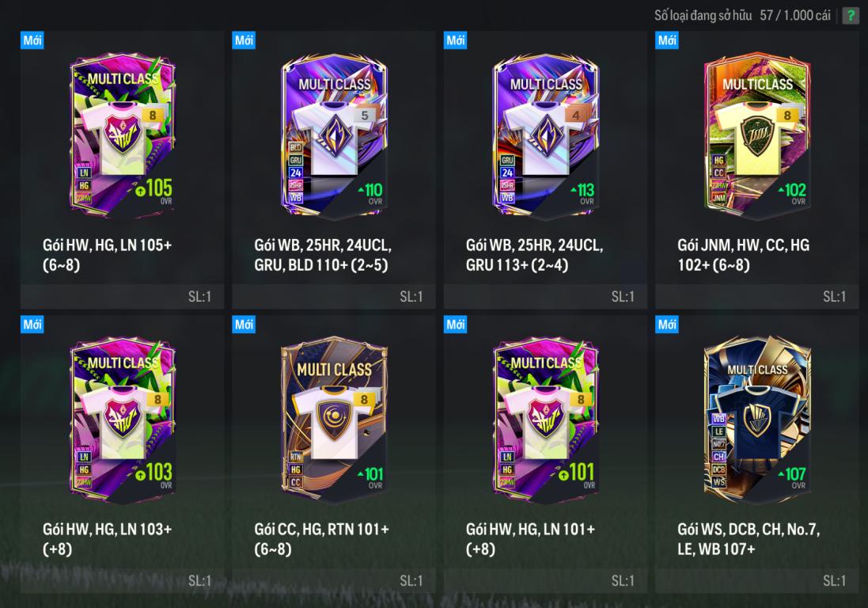The height and width of the screenshot is (608, 868).
Task: Click the green question mark help icon
Action: coord(850,16)
